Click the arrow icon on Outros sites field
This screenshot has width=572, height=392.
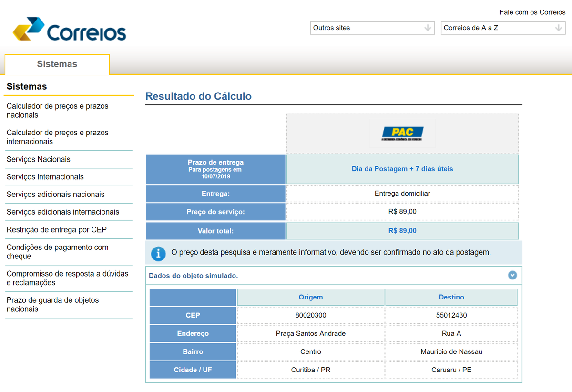pyautogui.click(x=428, y=28)
